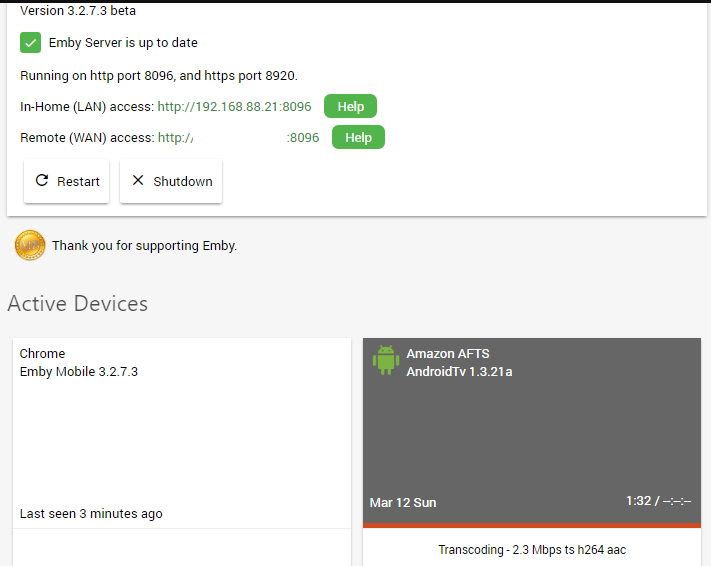Click the Active Devices heading
Screen dimensions: 711x566
coord(78,304)
